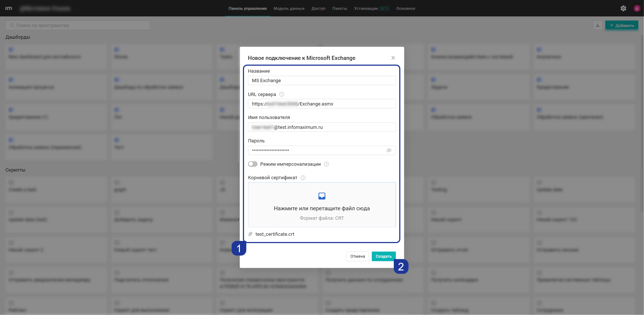Click the Название input field

[x=322, y=80]
